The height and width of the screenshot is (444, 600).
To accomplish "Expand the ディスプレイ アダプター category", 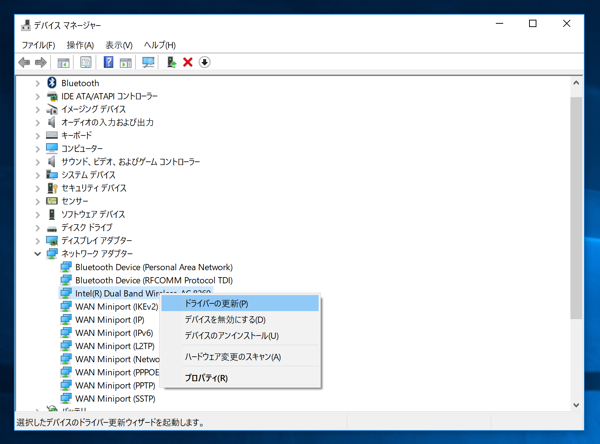I will 38,241.
